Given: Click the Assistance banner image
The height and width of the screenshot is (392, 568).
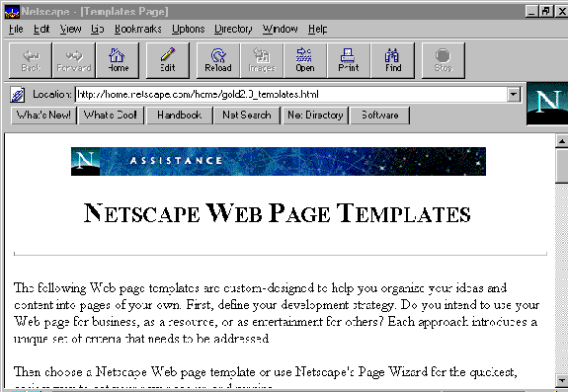Looking at the screenshot, I should pos(279,161).
